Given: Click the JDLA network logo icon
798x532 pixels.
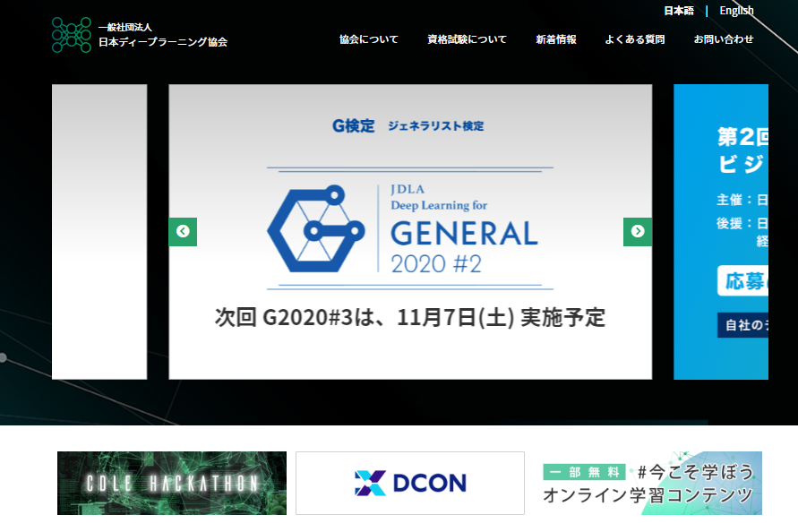Looking at the screenshot, I should (72, 35).
